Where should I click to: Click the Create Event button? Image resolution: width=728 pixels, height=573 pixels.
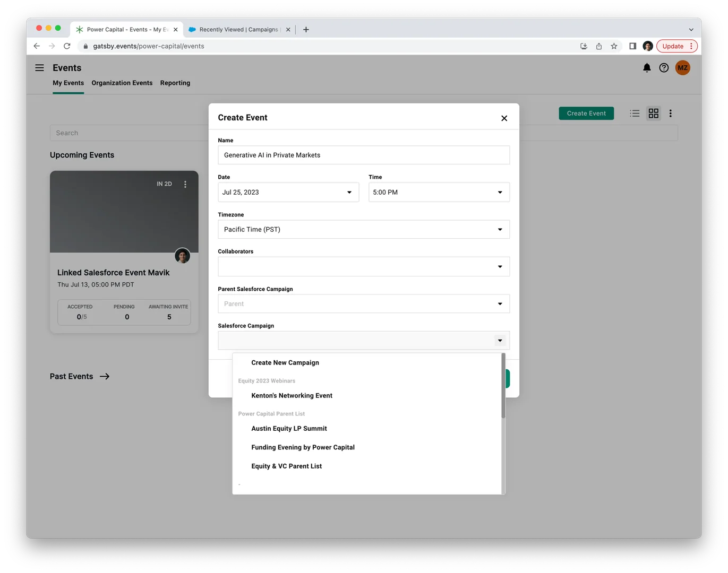pos(586,113)
